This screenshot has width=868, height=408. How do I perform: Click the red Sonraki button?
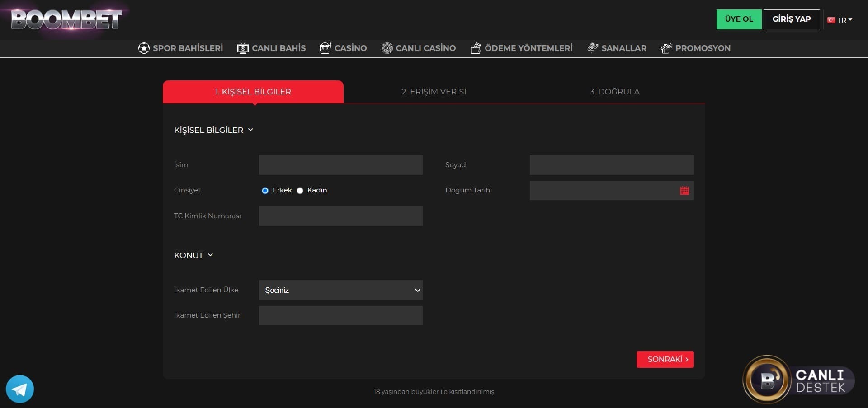point(665,359)
